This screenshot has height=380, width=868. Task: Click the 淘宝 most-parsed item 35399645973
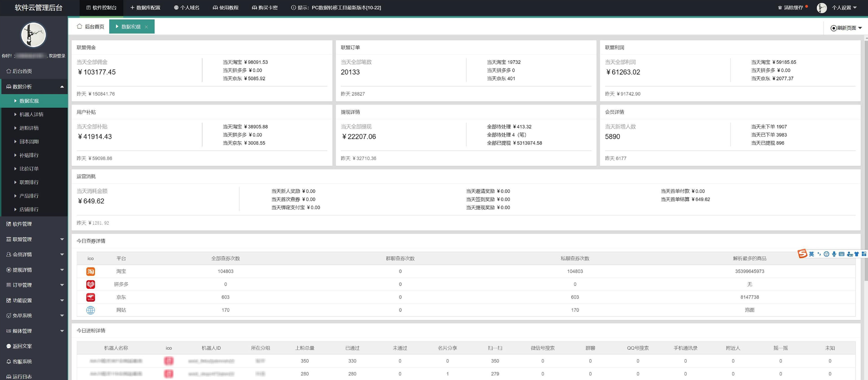tap(749, 271)
